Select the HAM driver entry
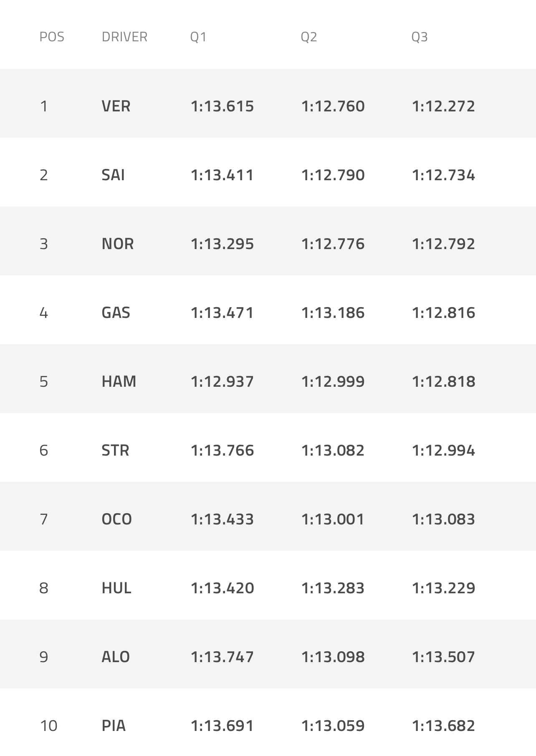Viewport: 536px width, 756px height. (119, 382)
